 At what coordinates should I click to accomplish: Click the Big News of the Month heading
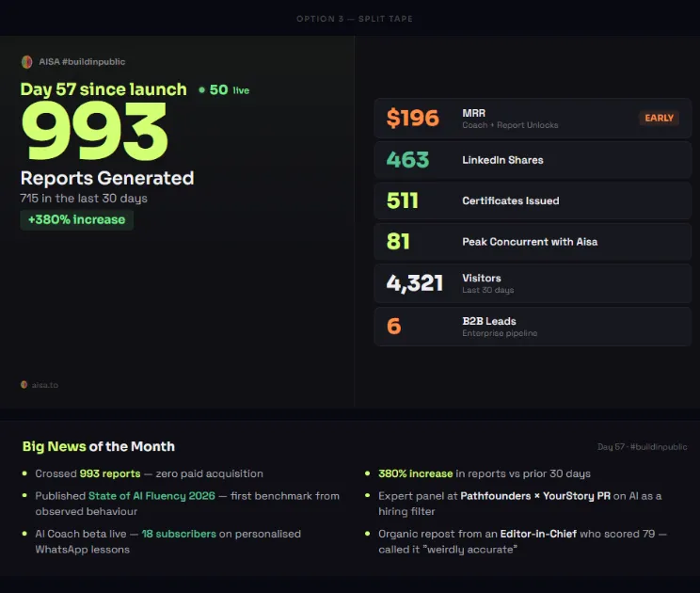click(99, 446)
